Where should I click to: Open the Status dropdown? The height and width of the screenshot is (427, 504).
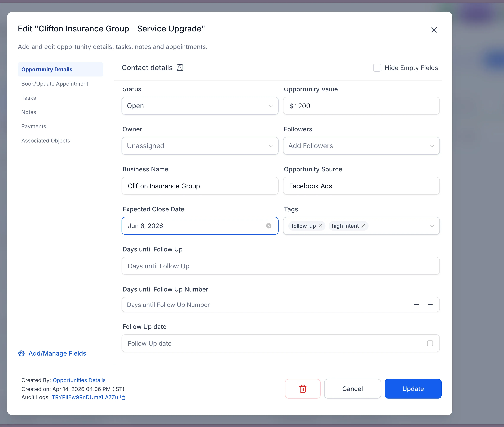point(200,106)
